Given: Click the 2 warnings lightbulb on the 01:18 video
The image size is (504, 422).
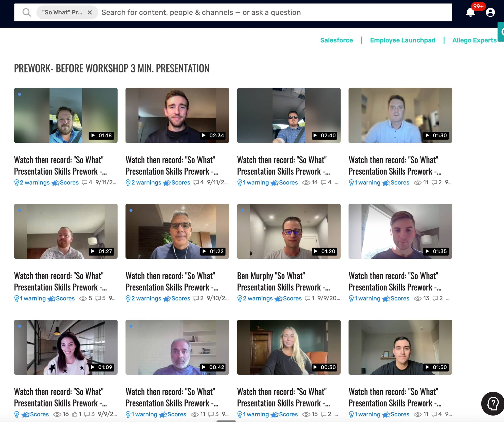Looking at the screenshot, I should 17,183.
